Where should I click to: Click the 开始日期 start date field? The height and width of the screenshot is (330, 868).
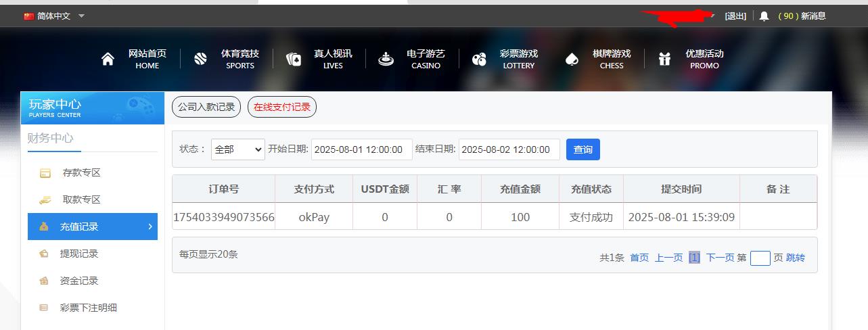click(x=362, y=149)
